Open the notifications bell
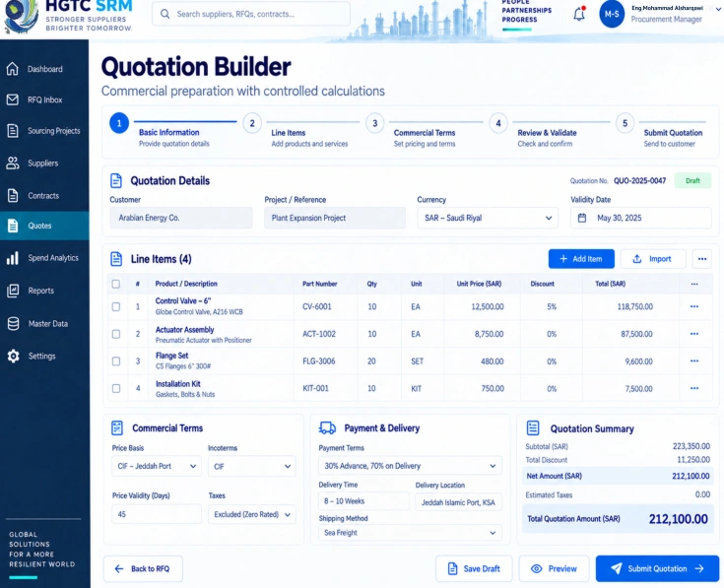The height and width of the screenshot is (588, 724). click(x=579, y=15)
